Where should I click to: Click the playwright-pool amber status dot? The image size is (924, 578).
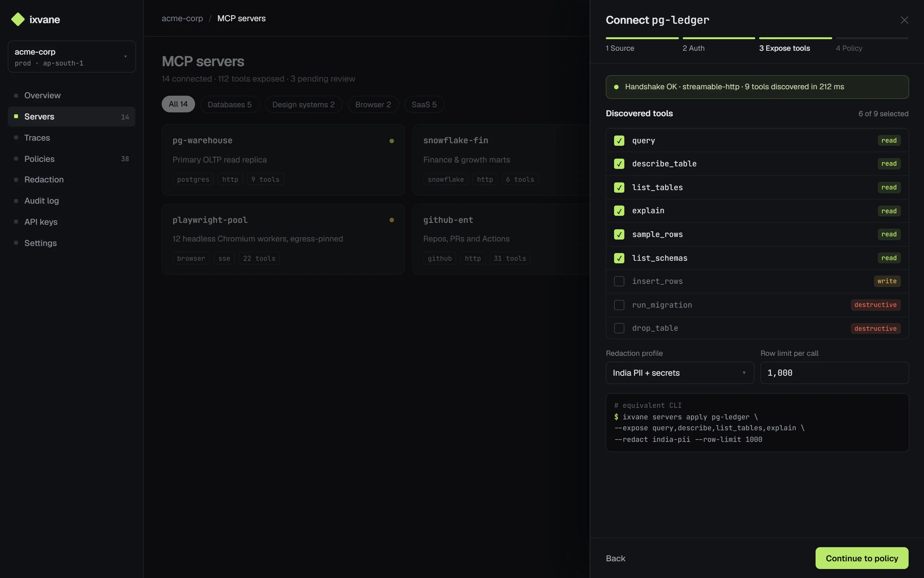point(391,220)
